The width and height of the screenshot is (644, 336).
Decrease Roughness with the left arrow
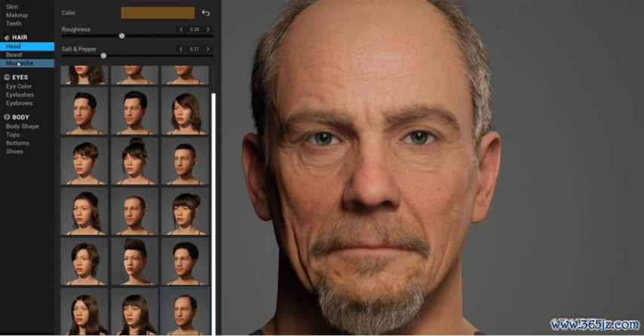(181, 29)
